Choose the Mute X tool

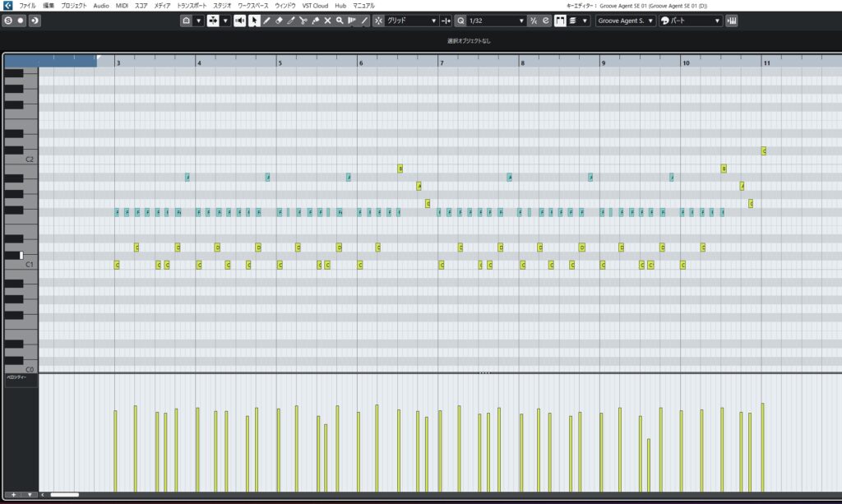[327, 21]
